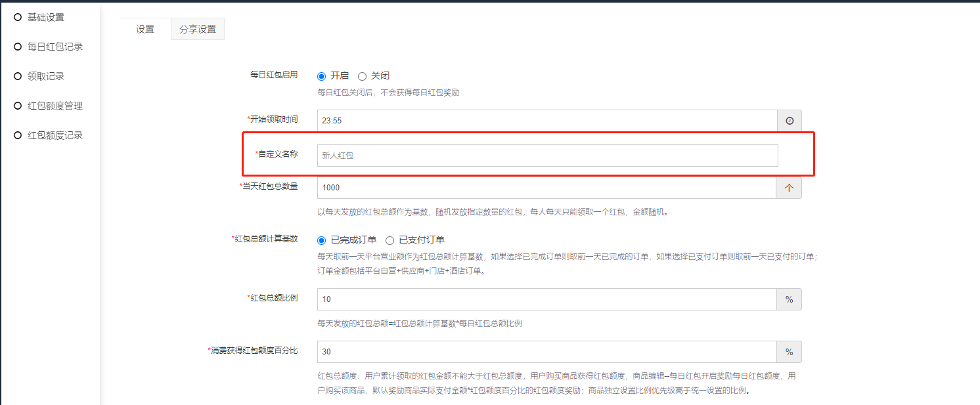980x405 pixels.
Task: Go to 领取记录 in the sidebar
Action: point(45,76)
